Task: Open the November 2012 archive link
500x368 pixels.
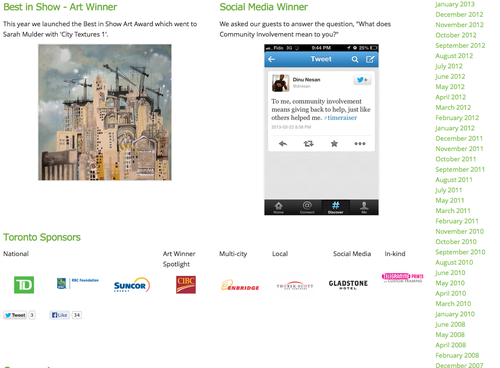Action: (x=460, y=25)
